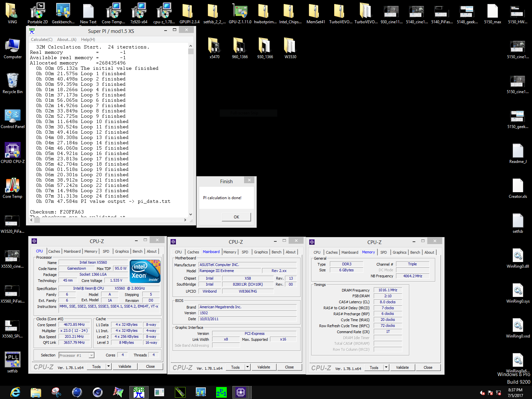The image size is (532, 399).
Task: Click Validate in first CPU-Z window
Action: pyautogui.click(x=125, y=366)
